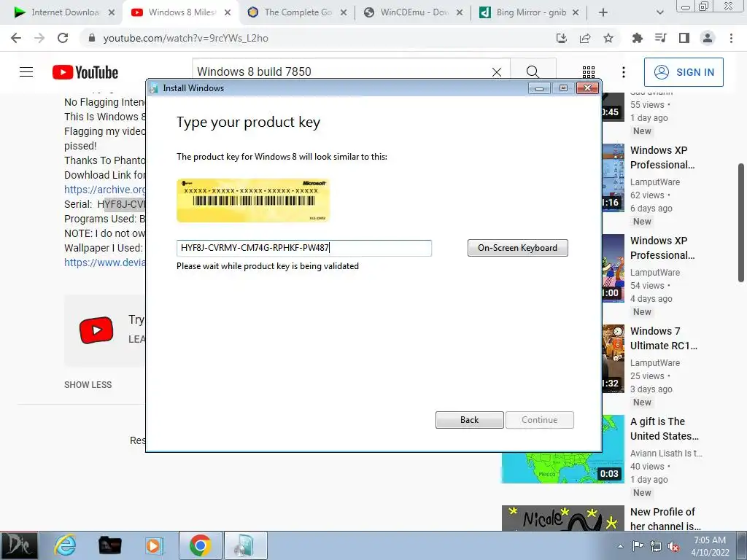Open the dark folder taskbar icon
The image size is (747, 560).
[x=110, y=545]
